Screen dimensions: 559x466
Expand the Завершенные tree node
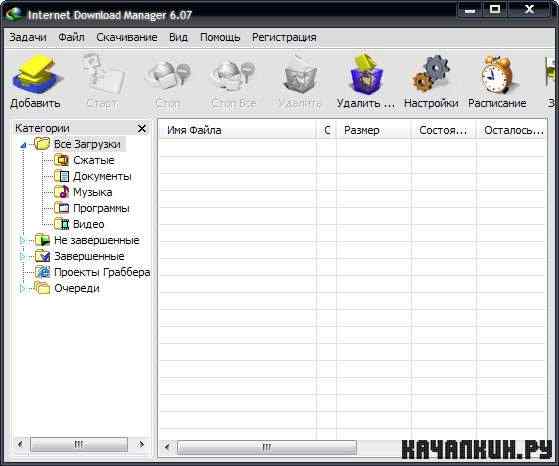coord(22,256)
